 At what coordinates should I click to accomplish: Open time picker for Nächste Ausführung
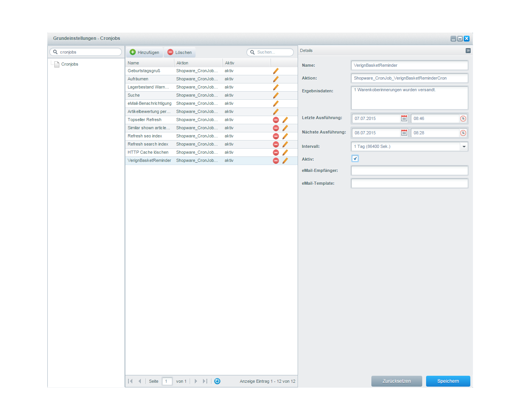point(463,133)
